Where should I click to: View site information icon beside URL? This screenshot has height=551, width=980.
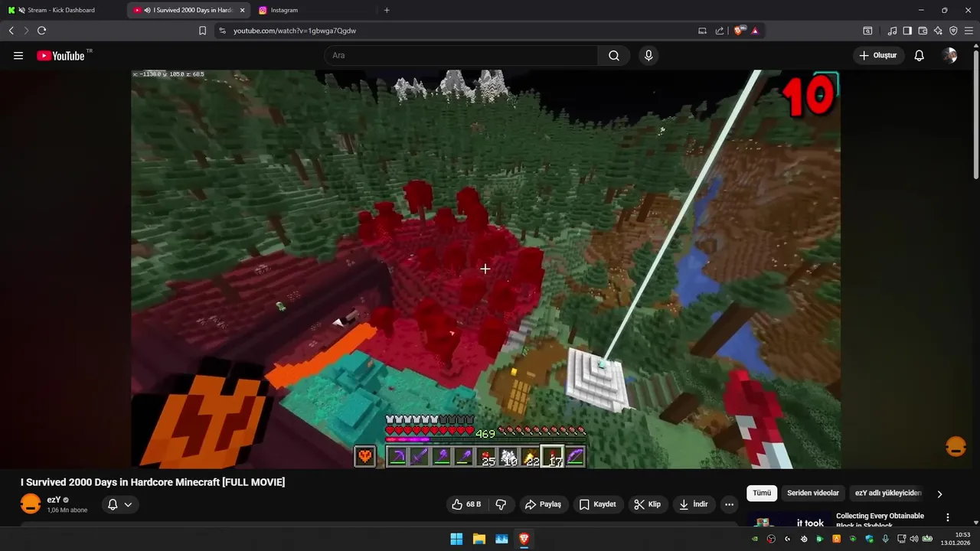(222, 31)
